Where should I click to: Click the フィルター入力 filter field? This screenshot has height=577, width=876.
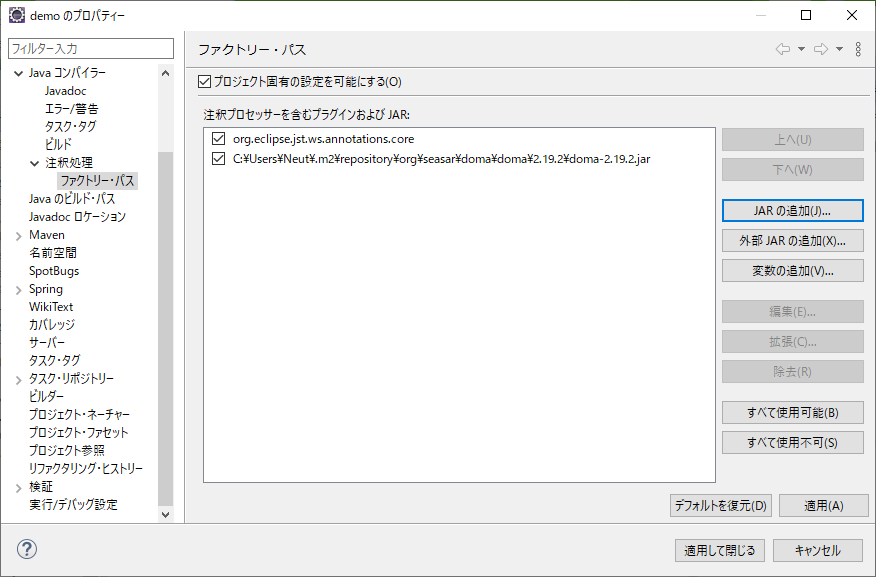click(x=90, y=47)
